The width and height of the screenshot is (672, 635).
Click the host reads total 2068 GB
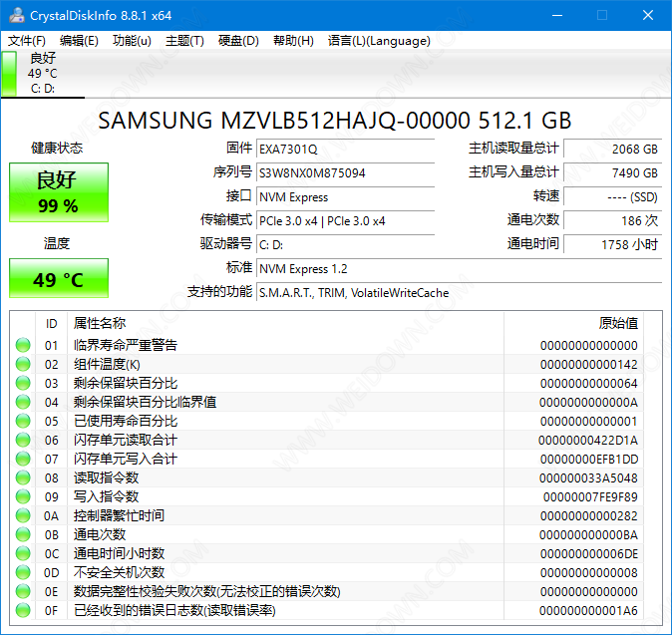pos(613,149)
